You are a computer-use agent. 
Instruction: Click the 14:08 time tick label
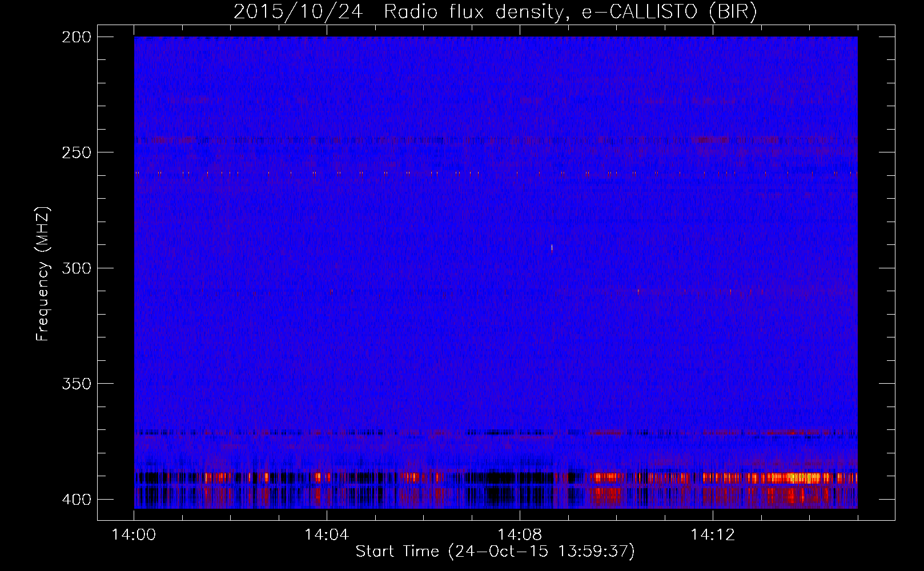tap(520, 535)
